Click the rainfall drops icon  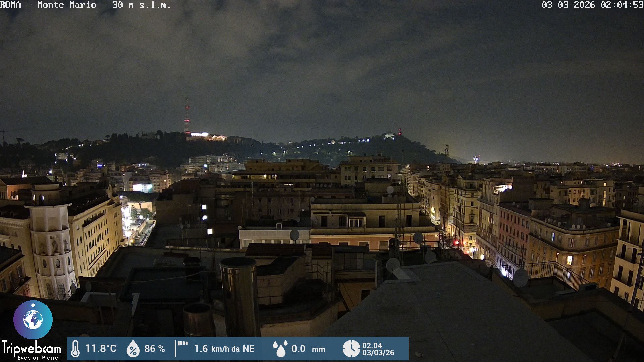(x=280, y=349)
